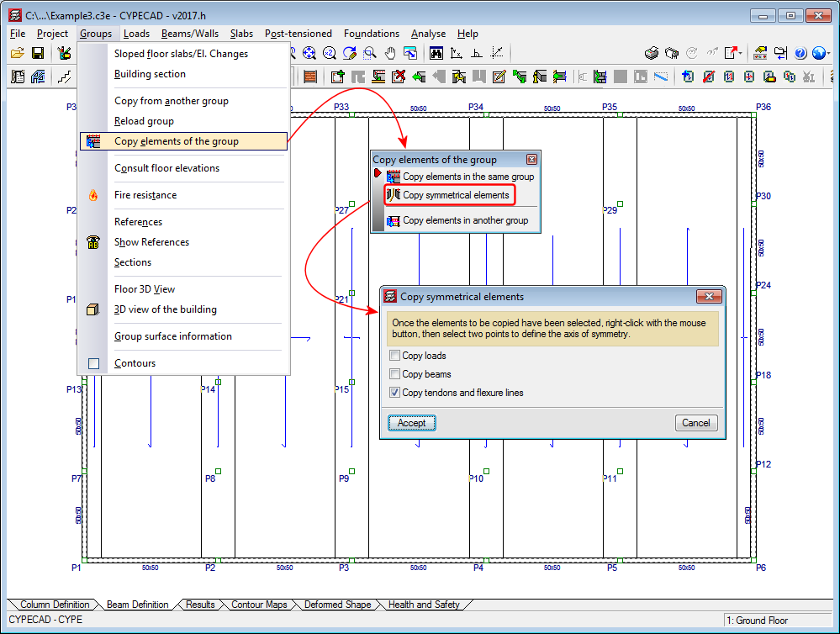Click the Save floppy disk icon
The height and width of the screenshot is (634, 840).
point(38,53)
